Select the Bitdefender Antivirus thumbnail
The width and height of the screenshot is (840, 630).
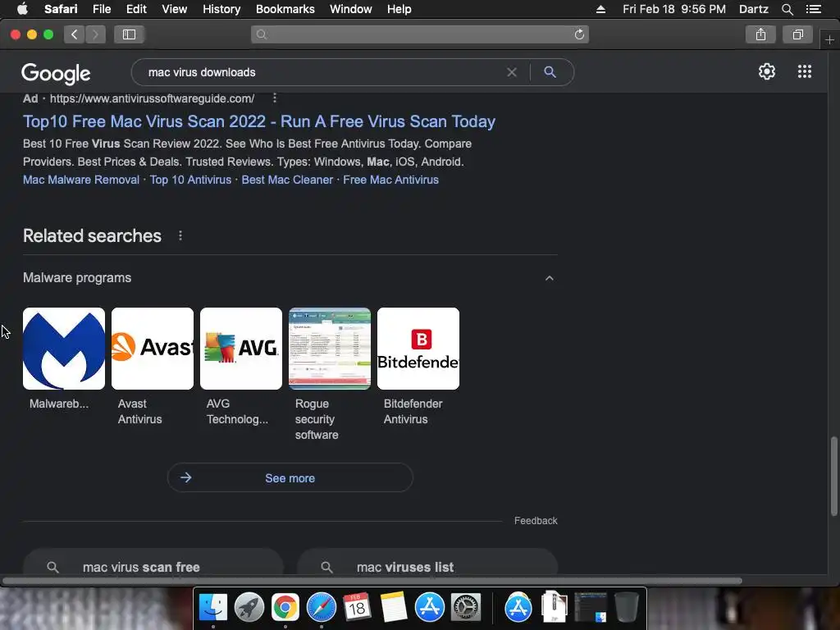point(418,349)
